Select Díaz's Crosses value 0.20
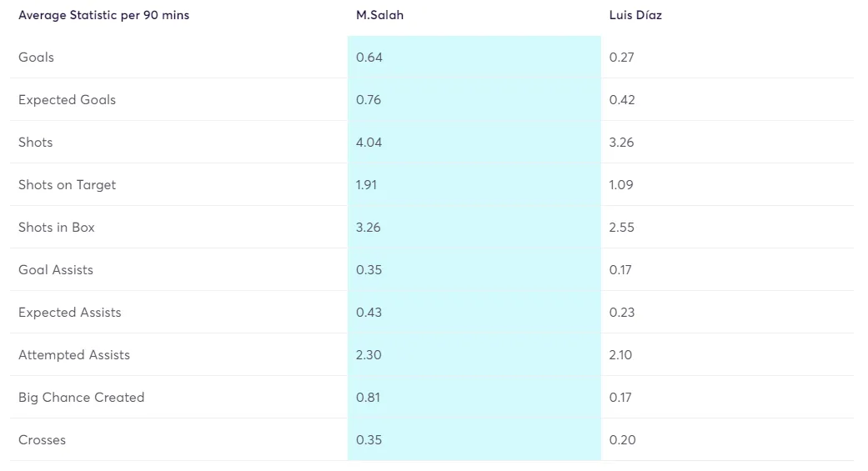The width and height of the screenshot is (868, 471). (623, 440)
